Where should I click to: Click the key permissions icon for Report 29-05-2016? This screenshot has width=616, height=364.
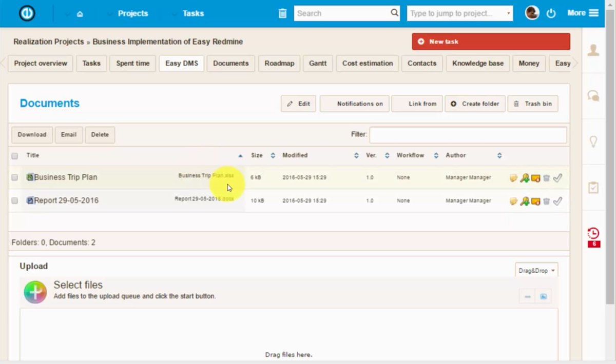tap(524, 201)
